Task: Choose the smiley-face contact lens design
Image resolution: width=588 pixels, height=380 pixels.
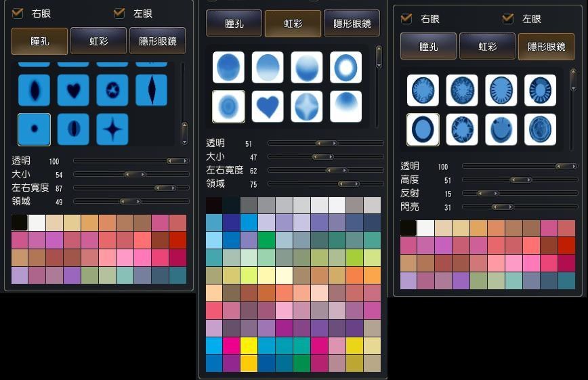Action: coord(501,129)
